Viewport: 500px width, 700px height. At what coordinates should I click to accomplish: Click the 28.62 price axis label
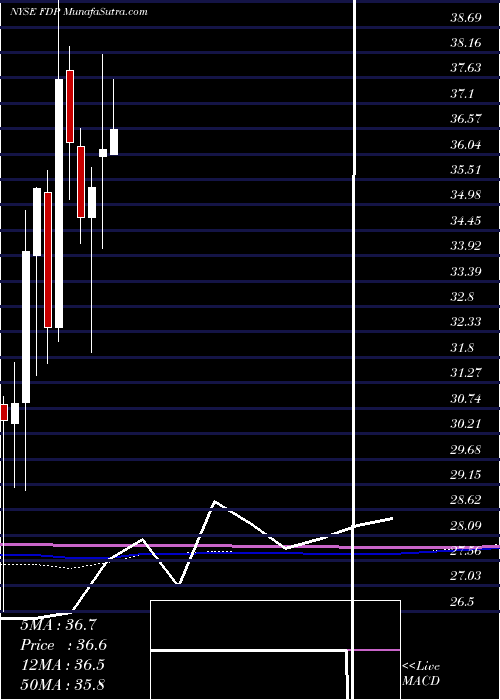pos(466,500)
